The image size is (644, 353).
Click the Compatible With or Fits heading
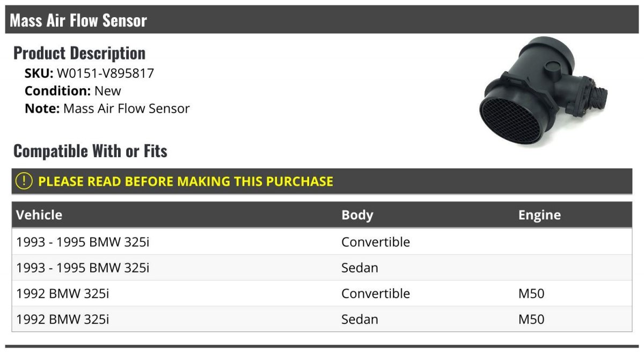(90, 151)
